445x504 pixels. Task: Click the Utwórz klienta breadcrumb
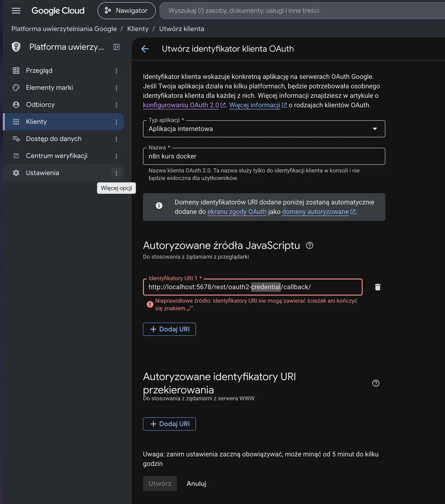tap(182, 29)
